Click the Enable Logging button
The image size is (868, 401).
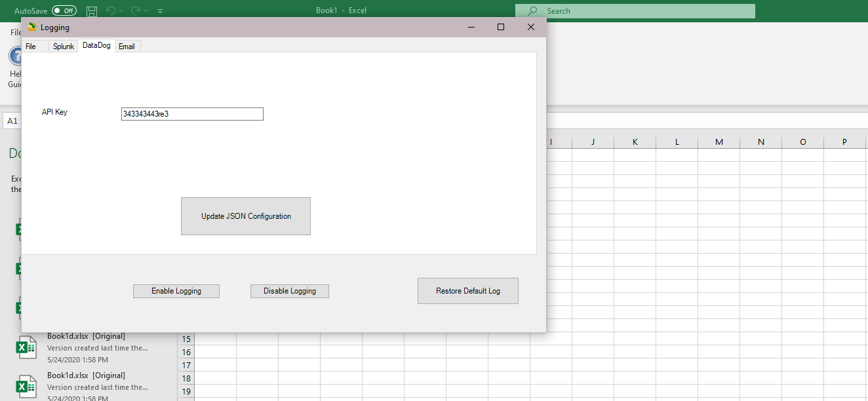(x=176, y=291)
